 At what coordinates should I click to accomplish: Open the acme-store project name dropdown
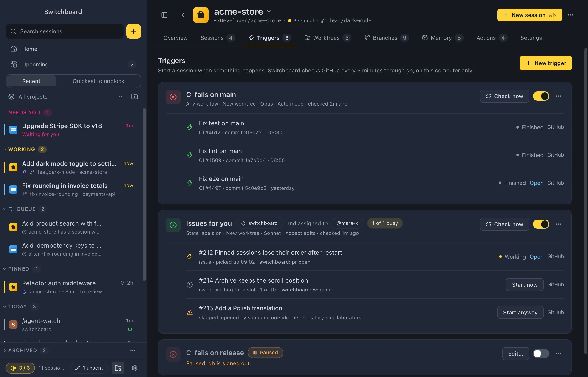point(269,11)
